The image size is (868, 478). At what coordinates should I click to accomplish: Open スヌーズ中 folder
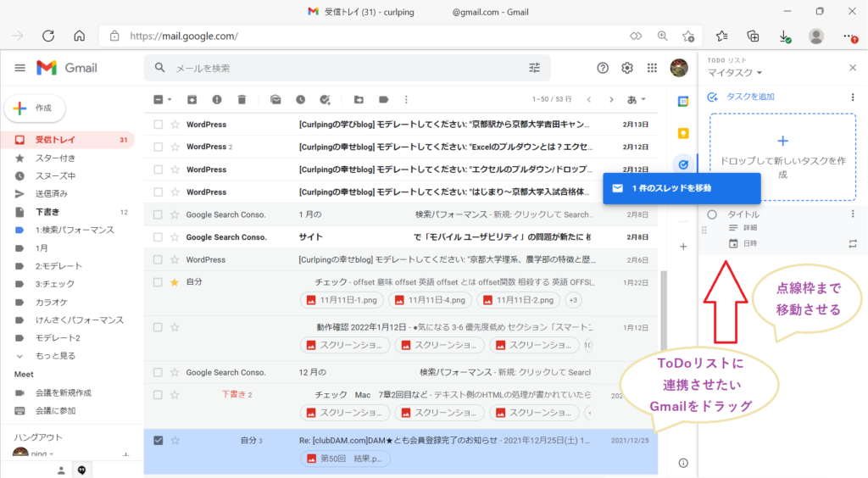(68, 176)
